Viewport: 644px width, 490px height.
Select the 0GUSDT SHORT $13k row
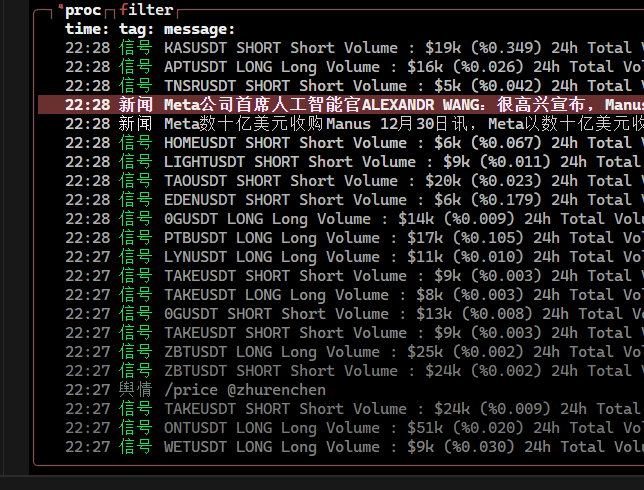(341, 314)
